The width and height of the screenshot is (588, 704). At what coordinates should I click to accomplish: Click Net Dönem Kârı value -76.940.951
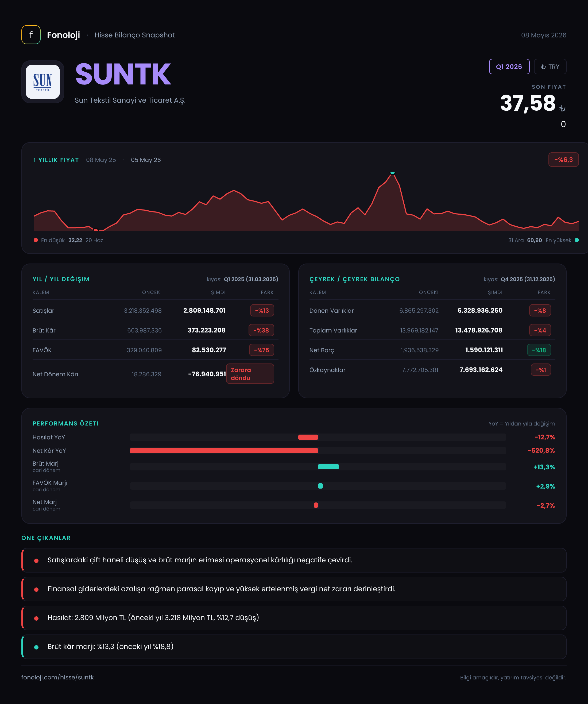[207, 374]
